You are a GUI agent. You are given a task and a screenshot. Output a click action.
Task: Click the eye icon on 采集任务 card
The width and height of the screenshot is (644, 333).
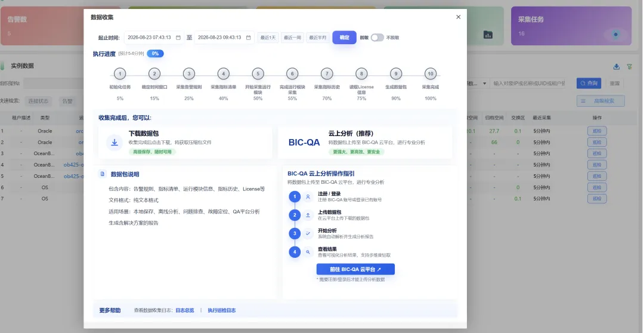click(615, 35)
